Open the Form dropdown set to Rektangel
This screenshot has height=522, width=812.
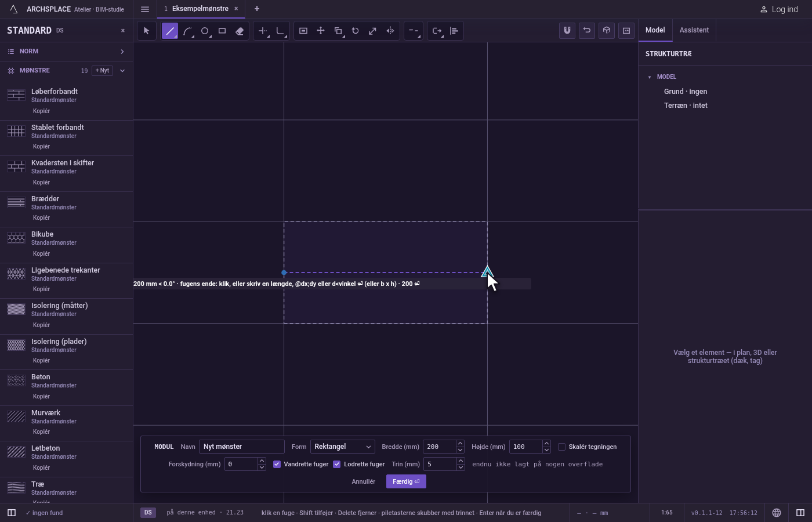coord(343,447)
